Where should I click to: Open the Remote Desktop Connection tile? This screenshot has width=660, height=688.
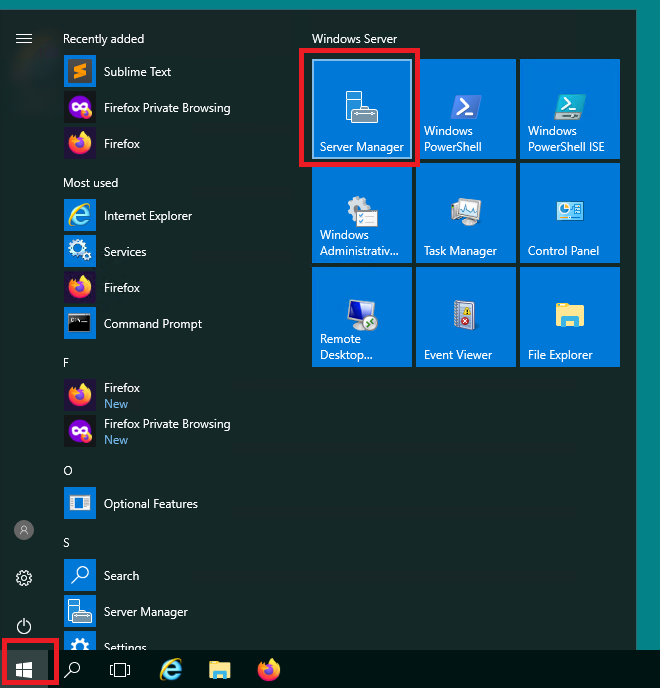(x=362, y=317)
